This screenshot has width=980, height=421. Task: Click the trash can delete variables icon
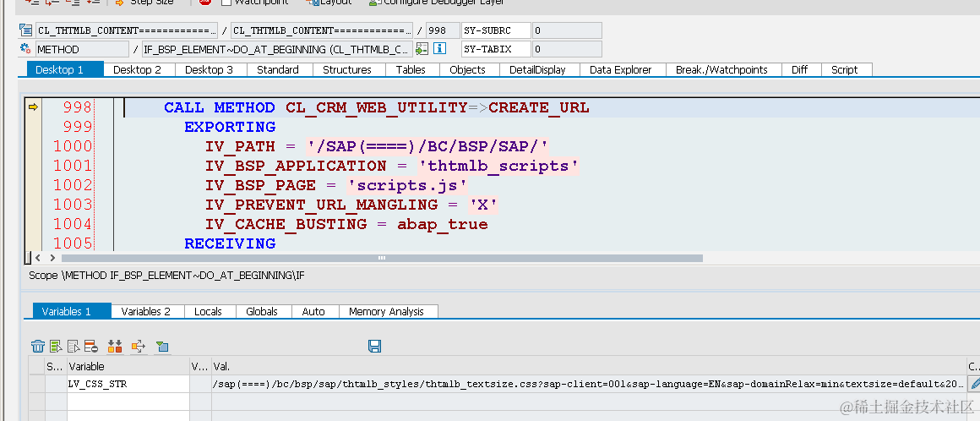[x=38, y=346]
